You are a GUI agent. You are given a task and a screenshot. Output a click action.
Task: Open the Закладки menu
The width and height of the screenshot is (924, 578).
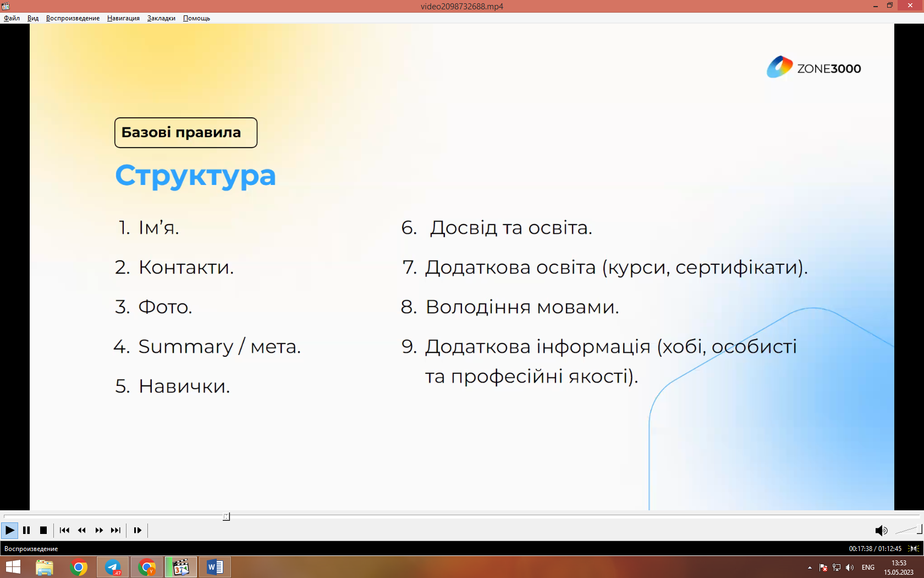[161, 18]
